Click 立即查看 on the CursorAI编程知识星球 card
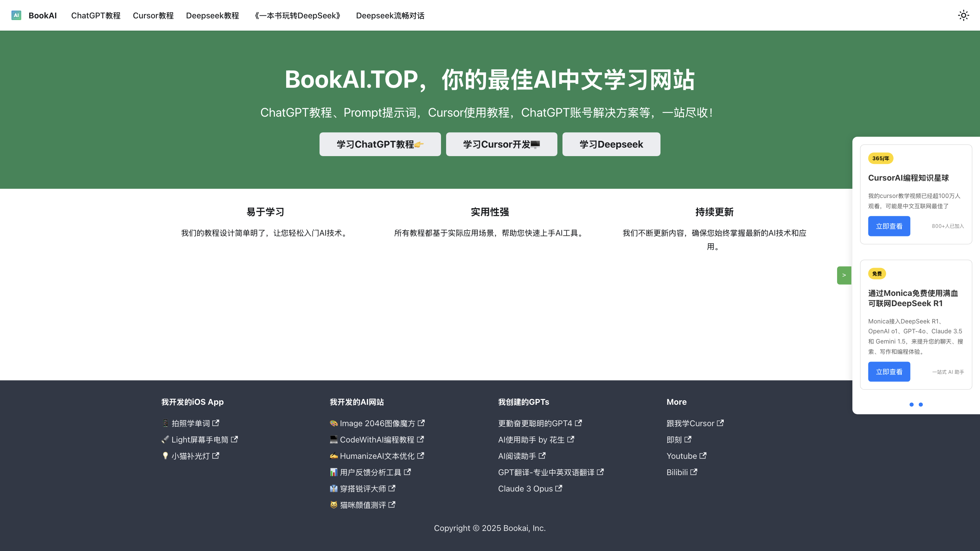 coord(889,226)
